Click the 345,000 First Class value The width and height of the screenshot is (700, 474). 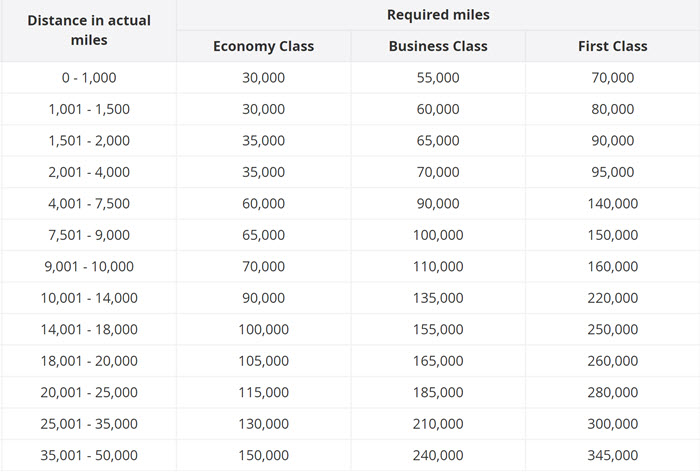pyautogui.click(x=612, y=455)
